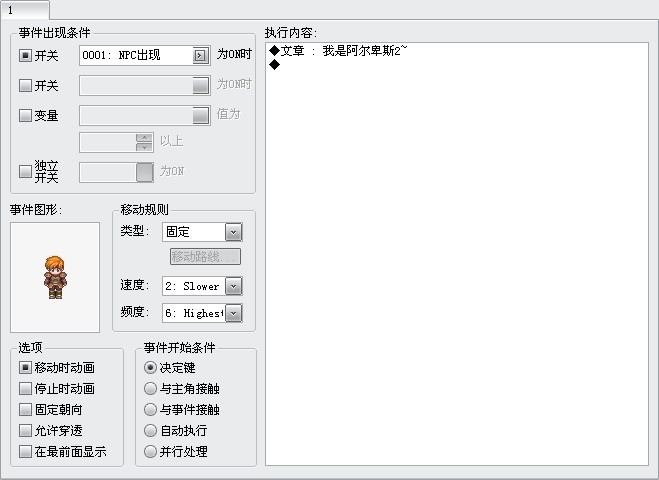Enable the second 开关 condition checkbox
Viewport: 659px width, 480px height.
point(25,85)
